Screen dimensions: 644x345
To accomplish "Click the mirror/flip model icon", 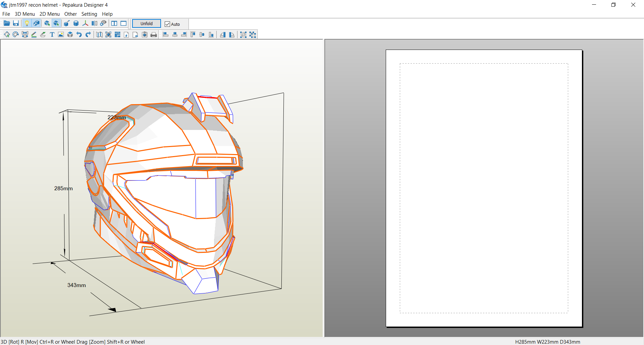I will click(94, 23).
